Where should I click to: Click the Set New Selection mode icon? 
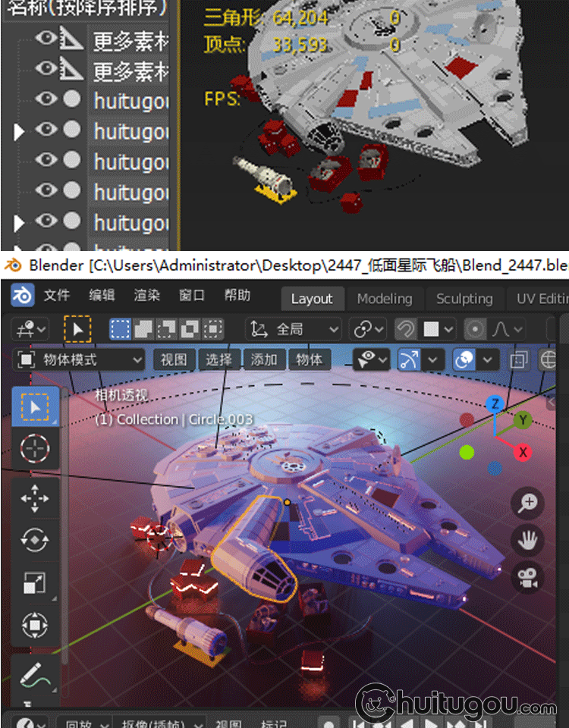click(x=121, y=329)
